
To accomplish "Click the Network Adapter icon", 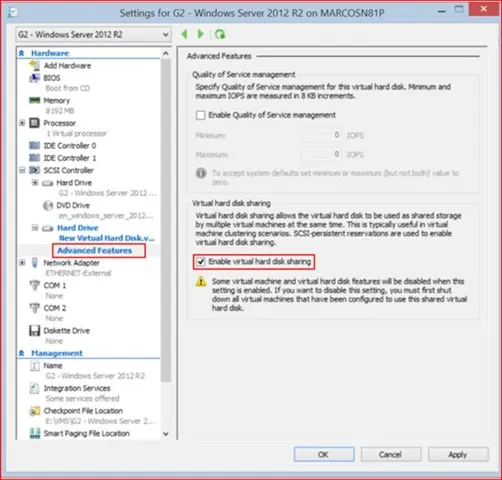I will (x=34, y=263).
